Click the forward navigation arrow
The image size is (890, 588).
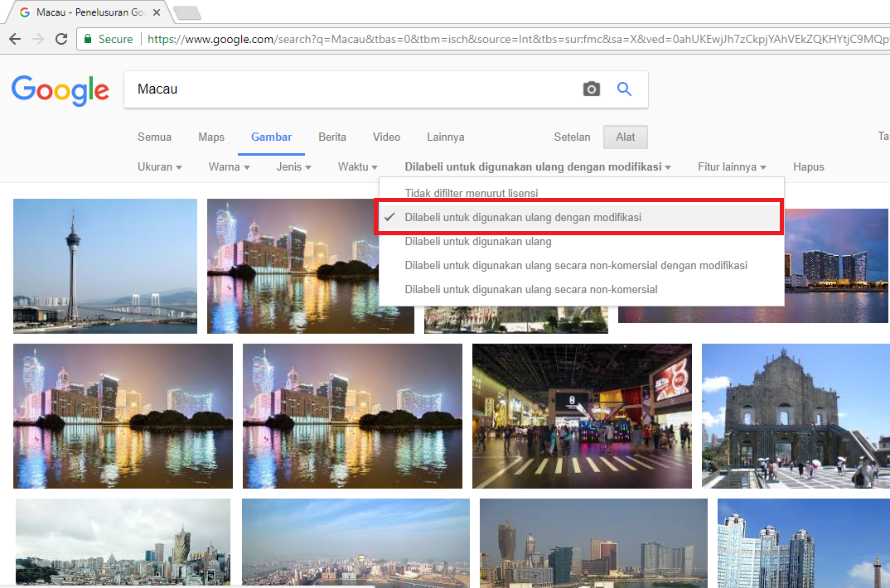38,38
